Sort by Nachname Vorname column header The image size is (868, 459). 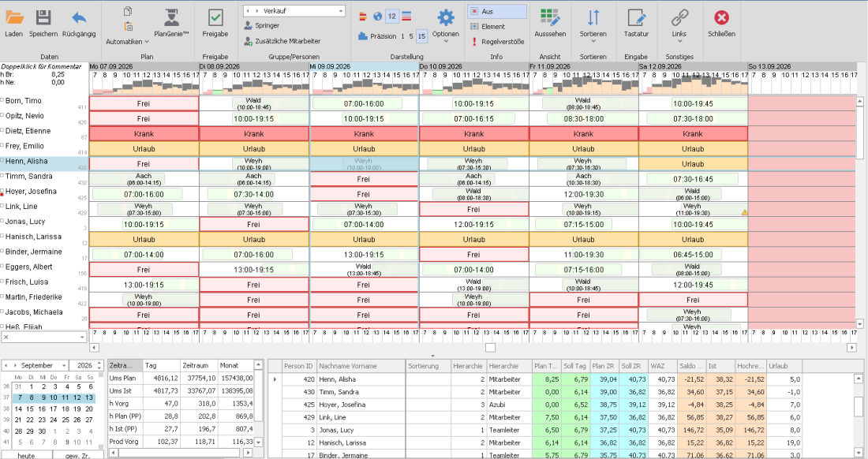361,366
